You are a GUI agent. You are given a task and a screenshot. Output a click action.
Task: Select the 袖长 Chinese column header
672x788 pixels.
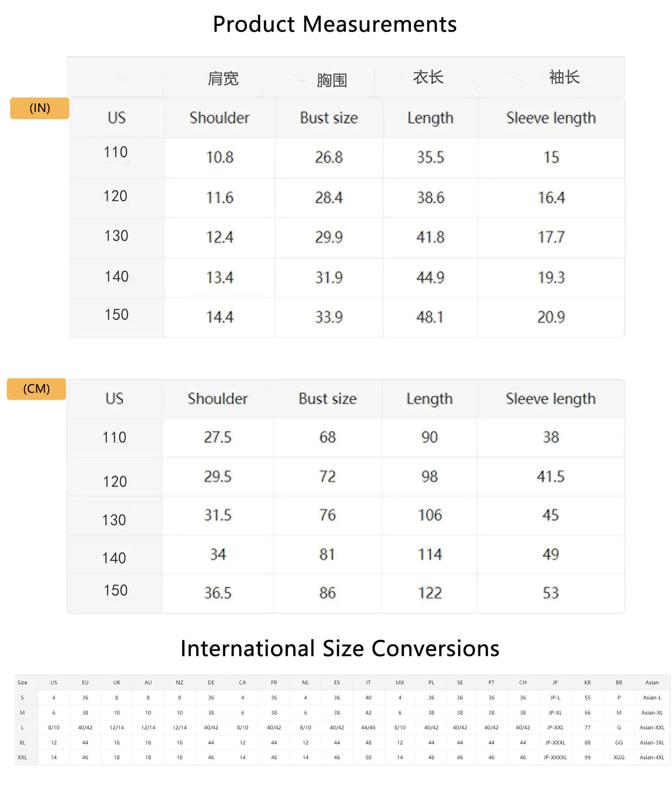[565, 77]
